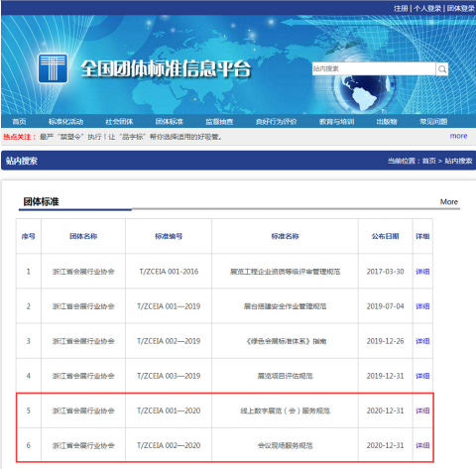Select the 教育与培训 menu item
This screenshot has height=469, width=476.
(x=336, y=122)
